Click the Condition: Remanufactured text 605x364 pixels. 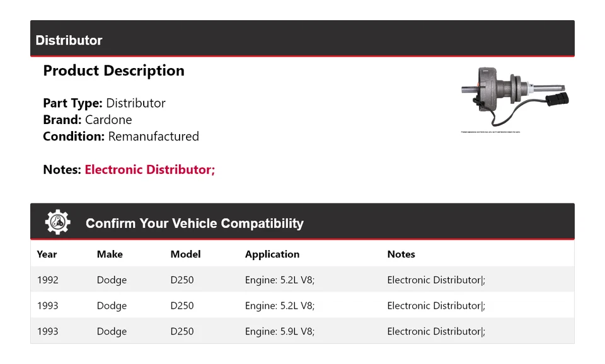(121, 137)
